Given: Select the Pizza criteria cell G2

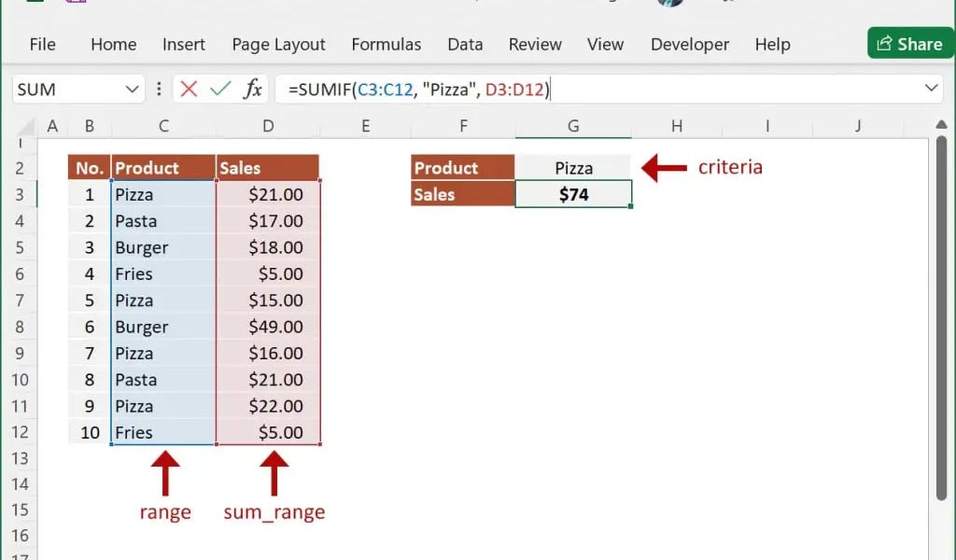Looking at the screenshot, I should click(x=572, y=167).
